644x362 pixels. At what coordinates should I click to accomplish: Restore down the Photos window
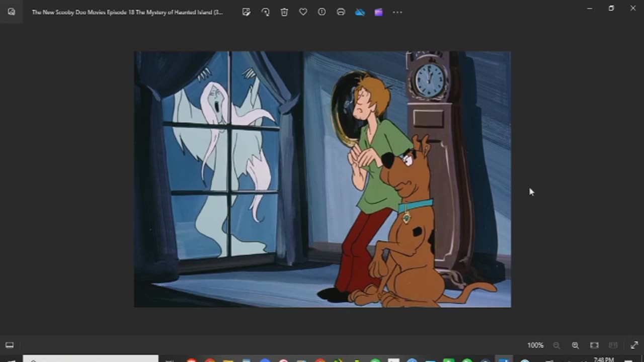pos(611,8)
